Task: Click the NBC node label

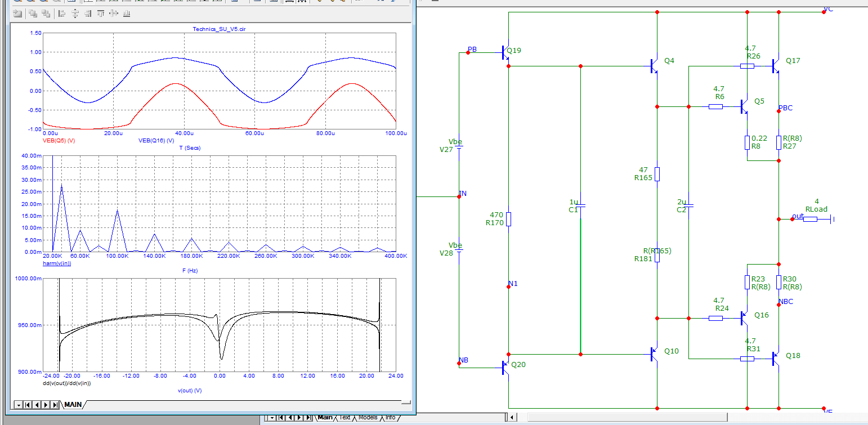Action: [786, 302]
